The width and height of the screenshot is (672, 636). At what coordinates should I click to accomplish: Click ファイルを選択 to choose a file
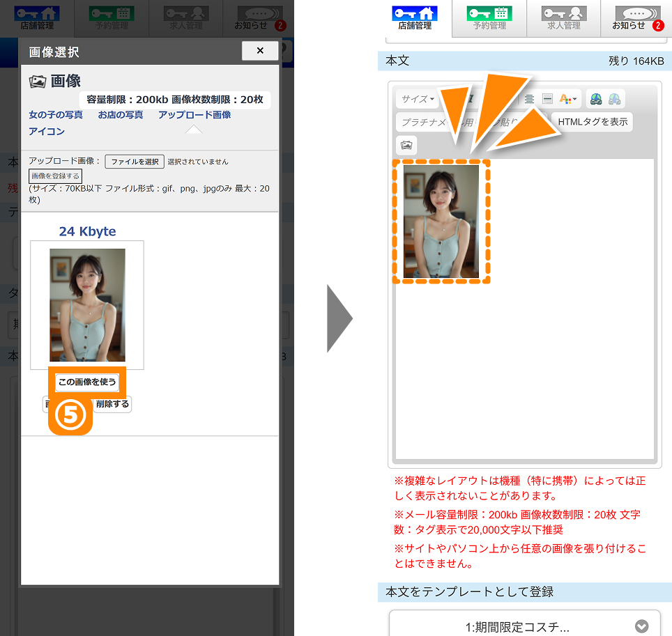[x=135, y=162]
